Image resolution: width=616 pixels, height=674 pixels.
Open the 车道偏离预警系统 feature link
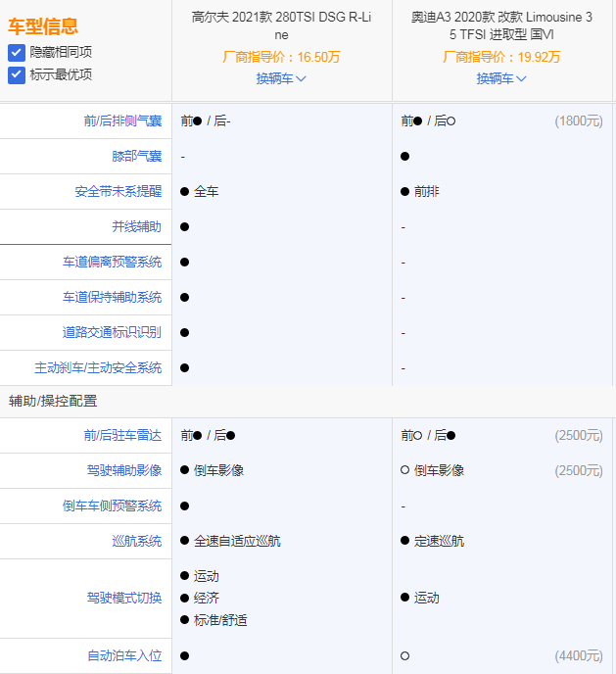coord(113,263)
